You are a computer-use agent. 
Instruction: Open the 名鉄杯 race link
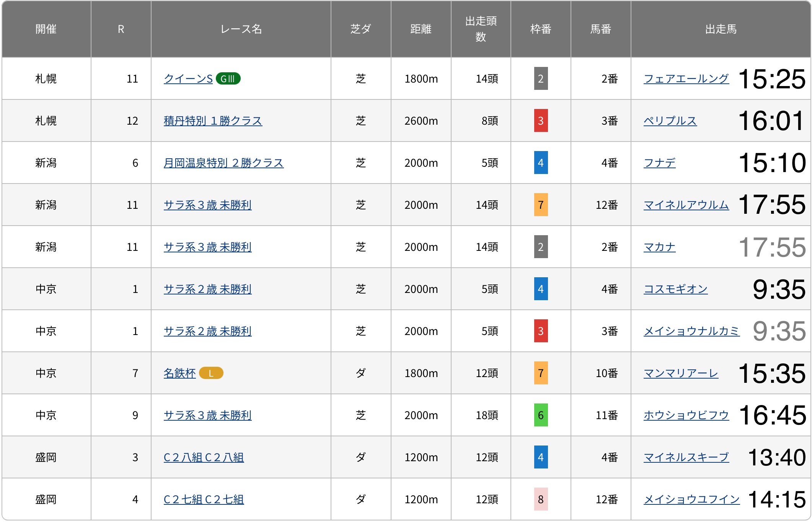click(179, 373)
